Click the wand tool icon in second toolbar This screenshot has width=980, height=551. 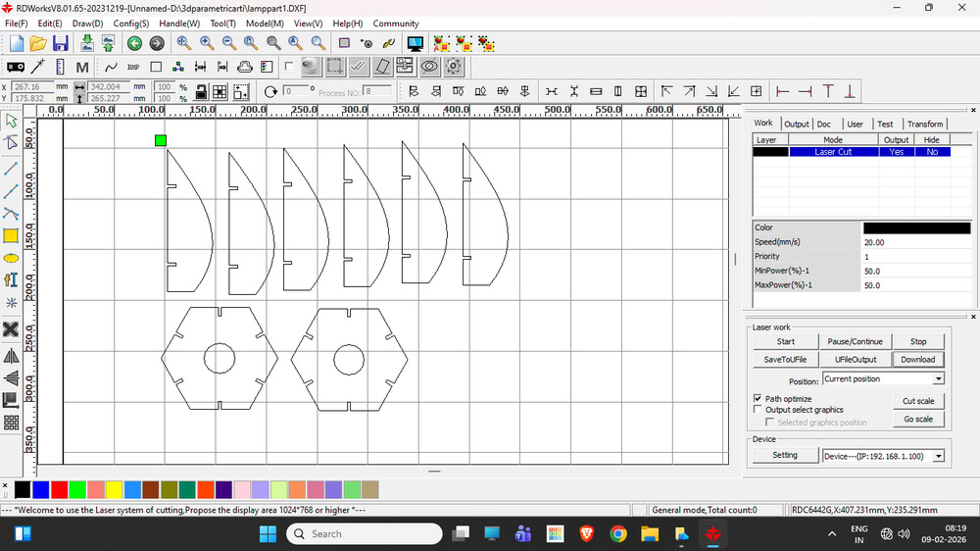pyautogui.click(x=37, y=67)
